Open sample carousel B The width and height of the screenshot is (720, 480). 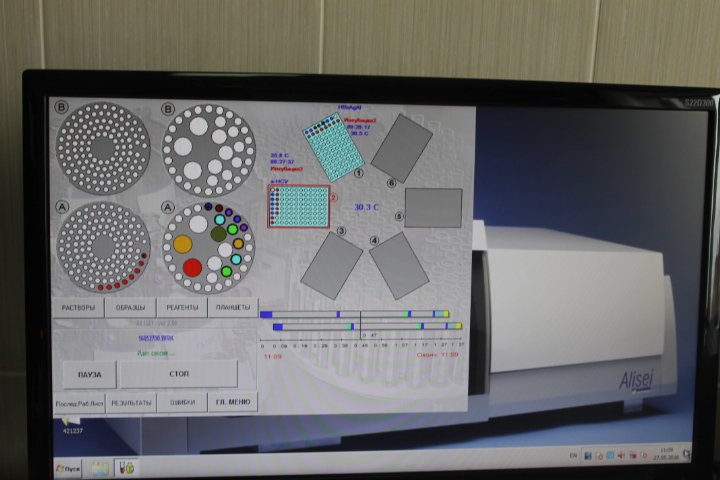point(103,148)
